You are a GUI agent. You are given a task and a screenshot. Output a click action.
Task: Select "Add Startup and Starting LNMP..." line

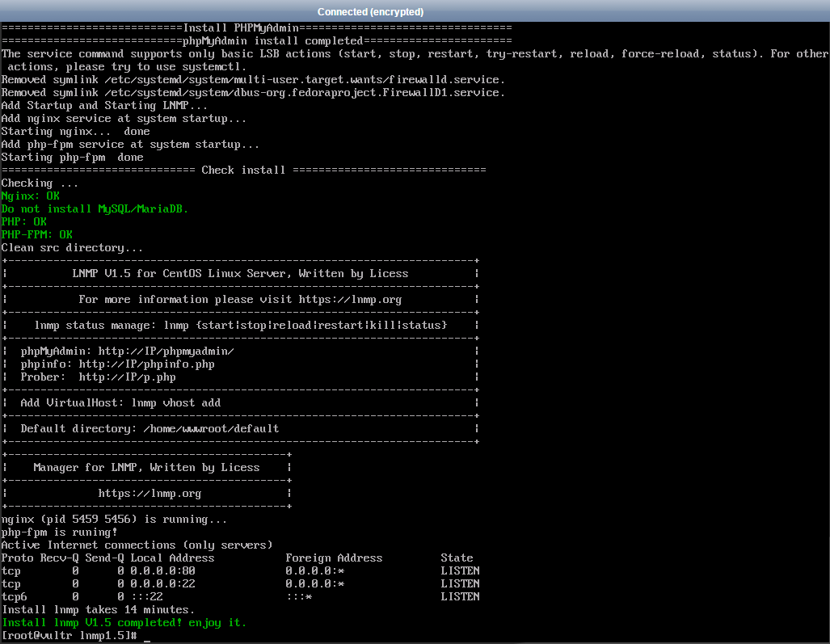pyautogui.click(x=104, y=105)
